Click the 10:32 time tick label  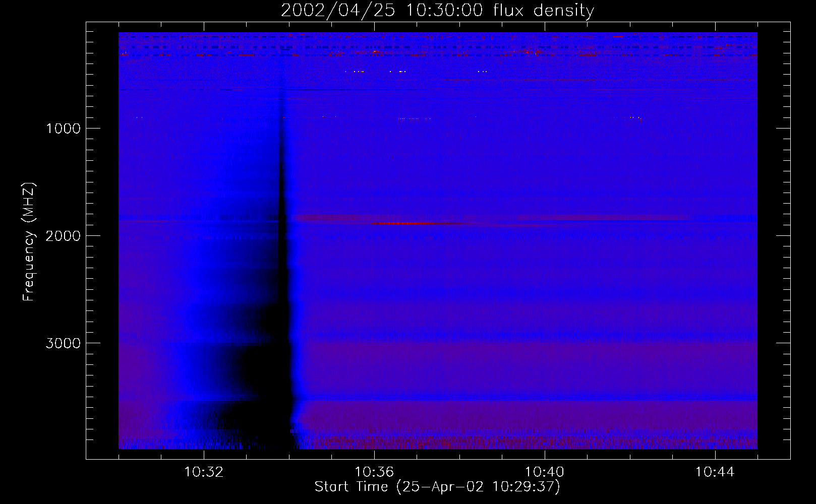tap(204, 472)
